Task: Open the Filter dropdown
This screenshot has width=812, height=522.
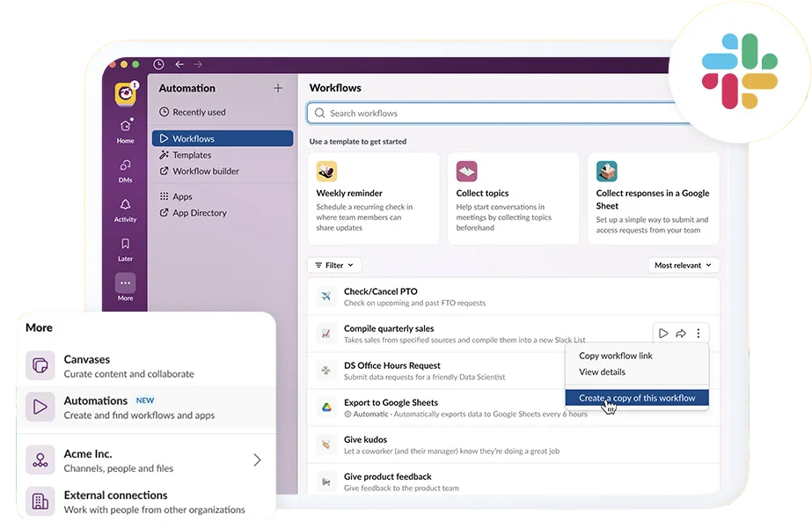Action: pyautogui.click(x=334, y=265)
